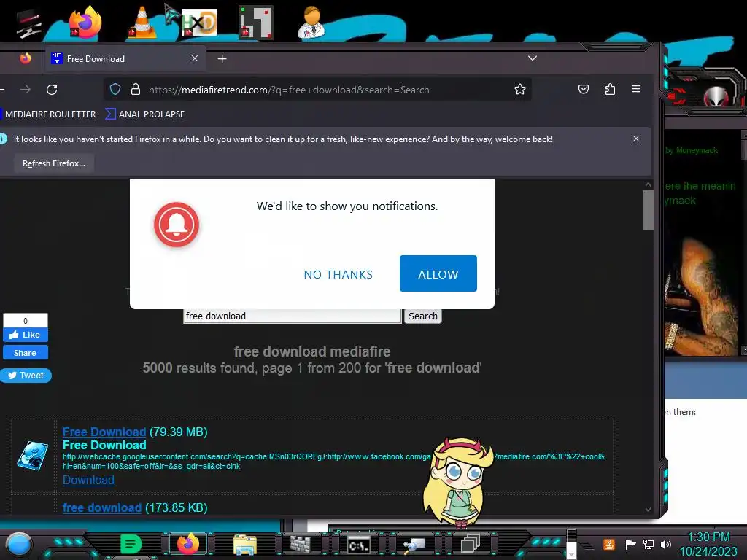Decline notifications with NO THANKS
Viewport: 747px width, 560px height.
click(x=338, y=274)
